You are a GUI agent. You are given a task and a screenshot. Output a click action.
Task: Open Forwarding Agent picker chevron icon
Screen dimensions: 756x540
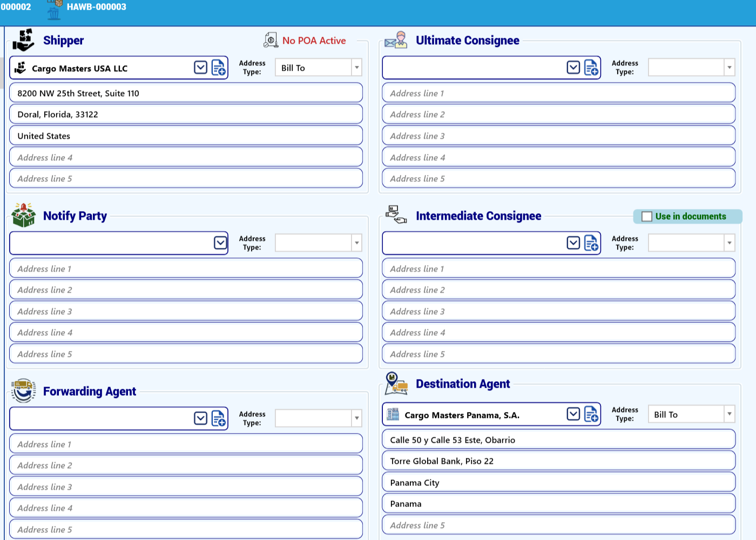pos(200,418)
